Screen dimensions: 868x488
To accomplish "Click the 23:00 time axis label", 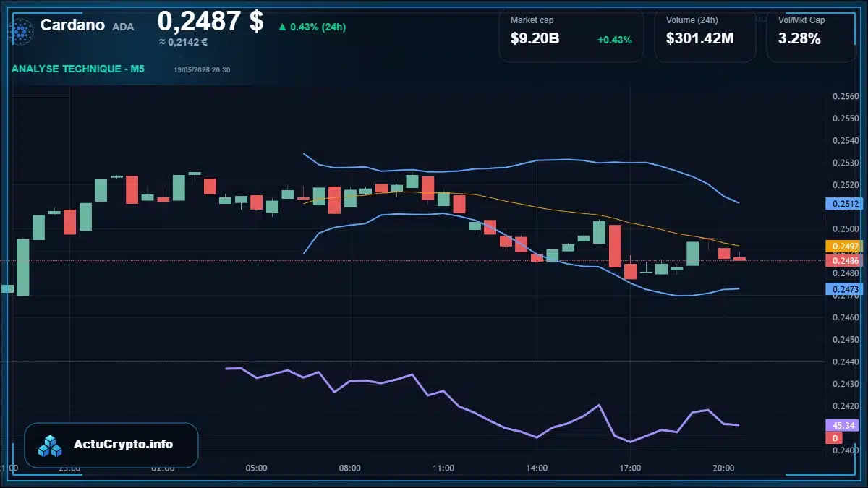I will (69, 468).
